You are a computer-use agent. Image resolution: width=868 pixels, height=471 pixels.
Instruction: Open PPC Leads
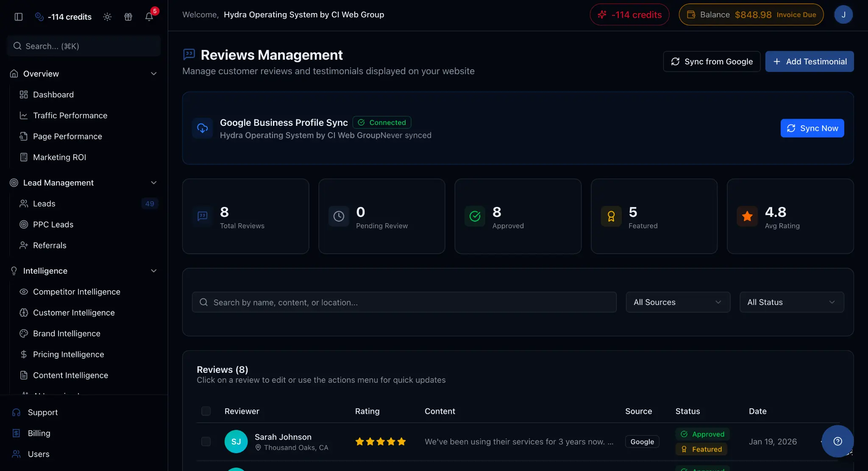coord(47,224)
